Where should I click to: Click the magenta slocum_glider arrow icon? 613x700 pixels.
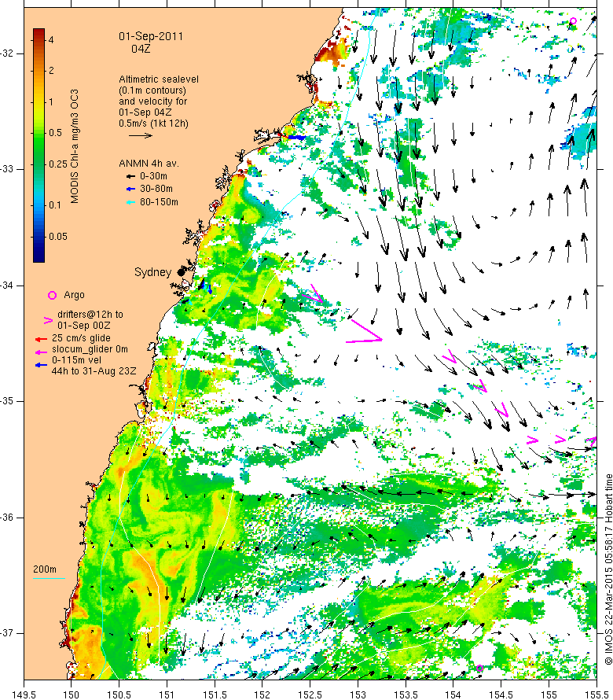[41, 352]
